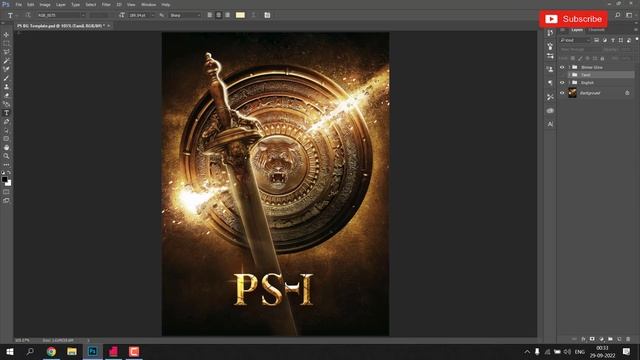Select the Horizontal Type tool

[x=6, y=113]
